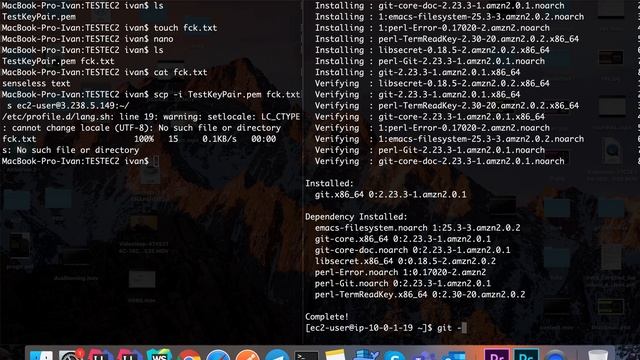Click the 'Dependency Installed:' heading

356,217
